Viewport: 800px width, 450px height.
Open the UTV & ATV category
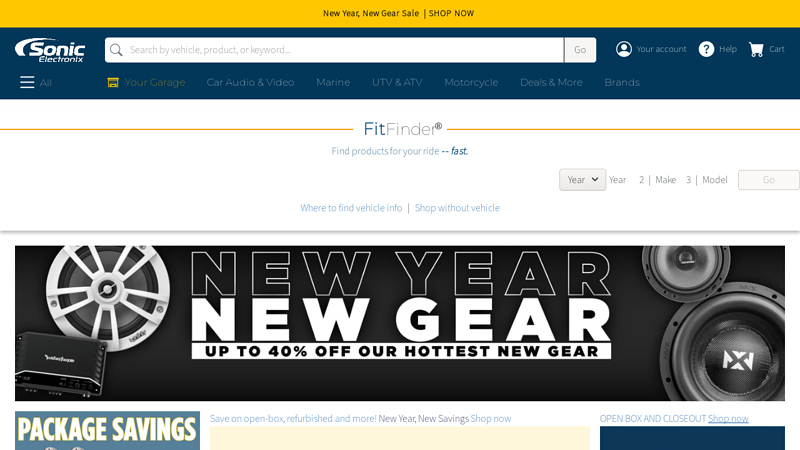tap(397, 82)
